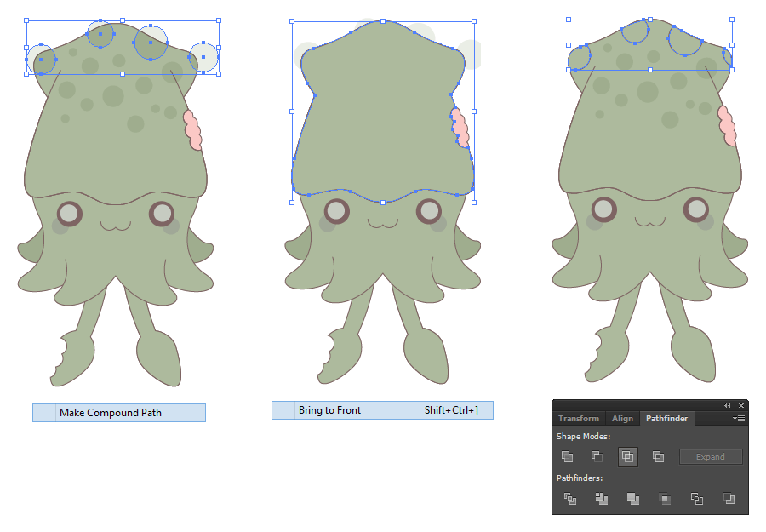This screenshot has height=532, width=766.
Task: Select the Exclude shape mode
Action: (x=657, y=456)
